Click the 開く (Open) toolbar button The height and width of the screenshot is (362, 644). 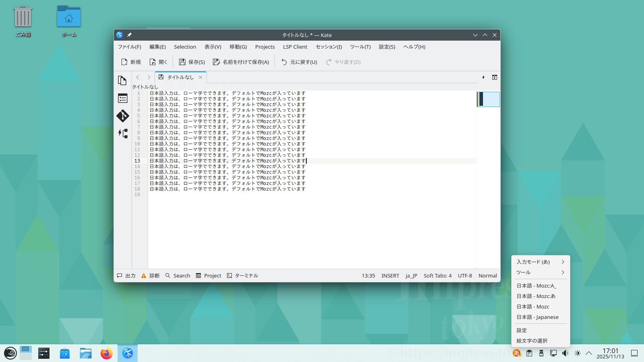pyautogui.click(x=158, y=62)
